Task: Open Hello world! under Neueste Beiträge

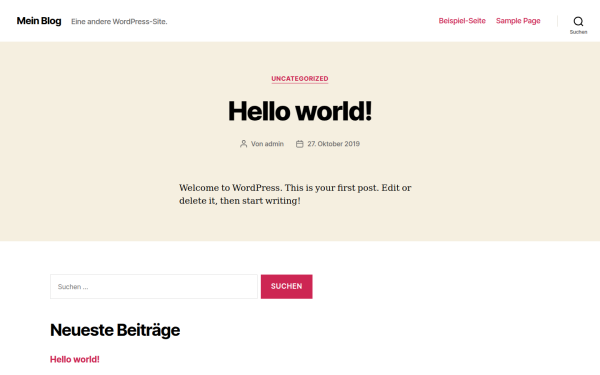Action: pyautogui.click(x=75, y=359)
